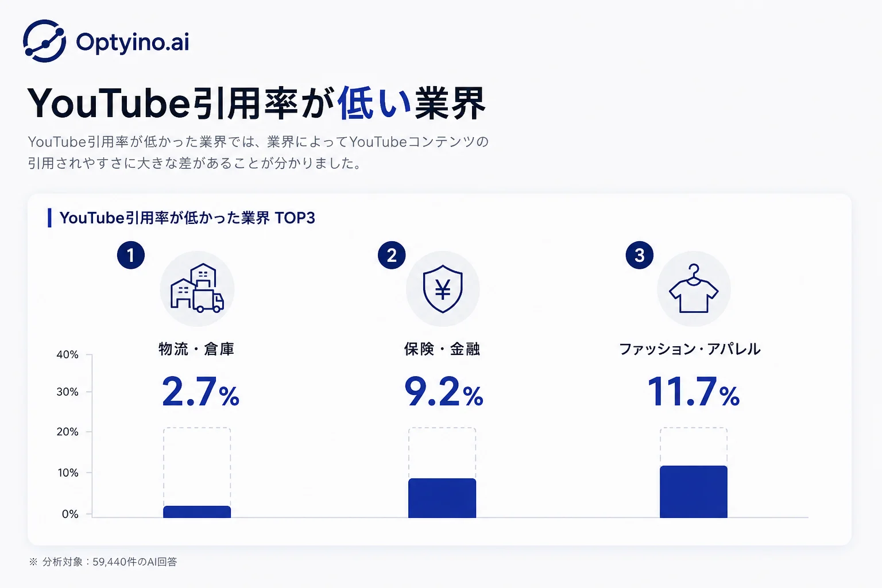Click the blue bar for 物流・倉庫
882x588 pixels.
point(197,512)
